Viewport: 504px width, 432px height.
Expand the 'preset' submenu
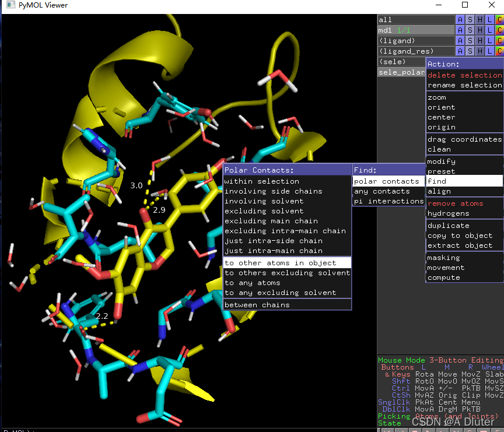pyautogui.click(x=465, y=171)
